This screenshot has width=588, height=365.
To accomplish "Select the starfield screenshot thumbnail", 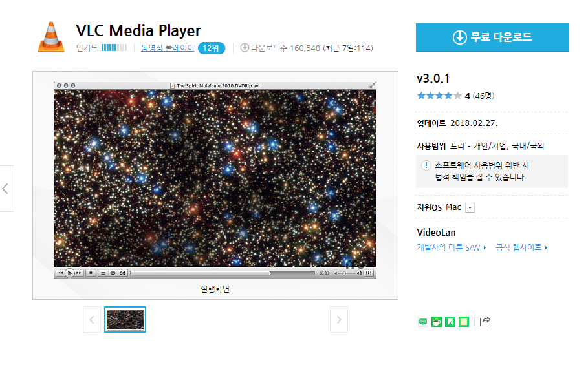I will click(x=125, y=320).
